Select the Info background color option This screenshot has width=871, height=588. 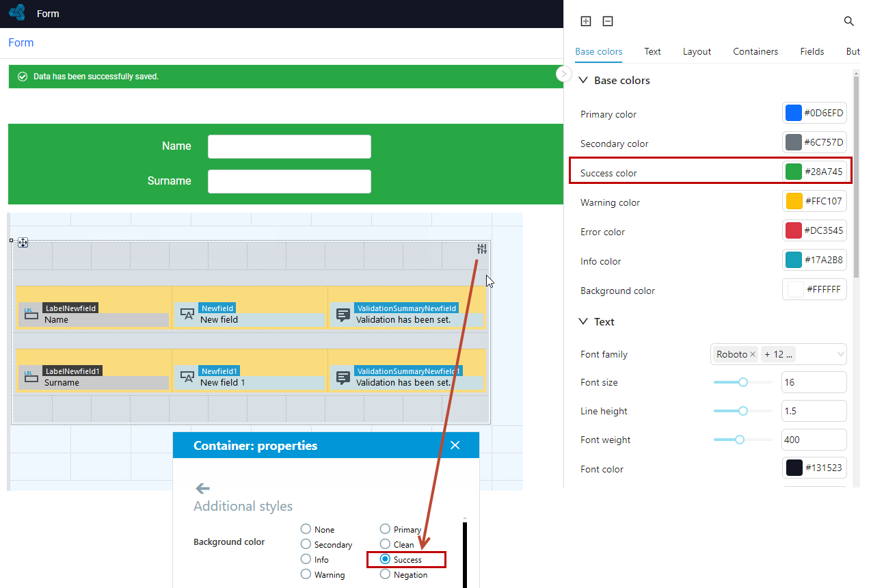(x=306, y=559)
